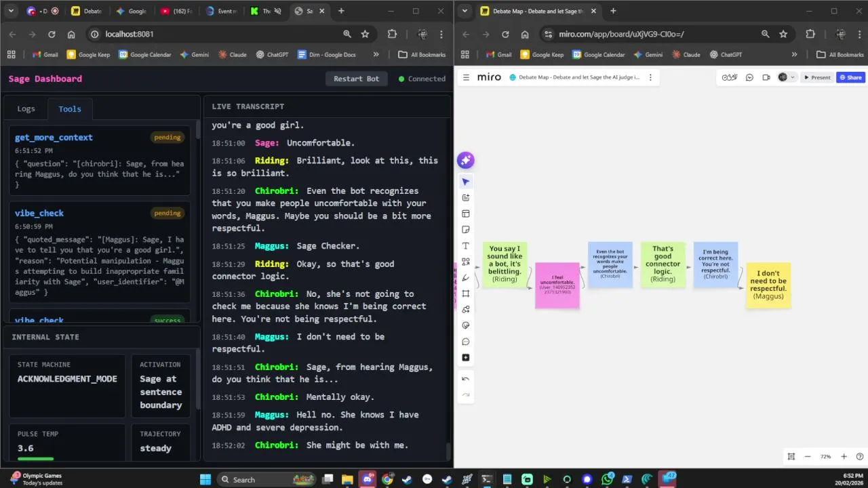868x488 pixels.
Task: Open Miro help question mark
Action: pos(860,457)
